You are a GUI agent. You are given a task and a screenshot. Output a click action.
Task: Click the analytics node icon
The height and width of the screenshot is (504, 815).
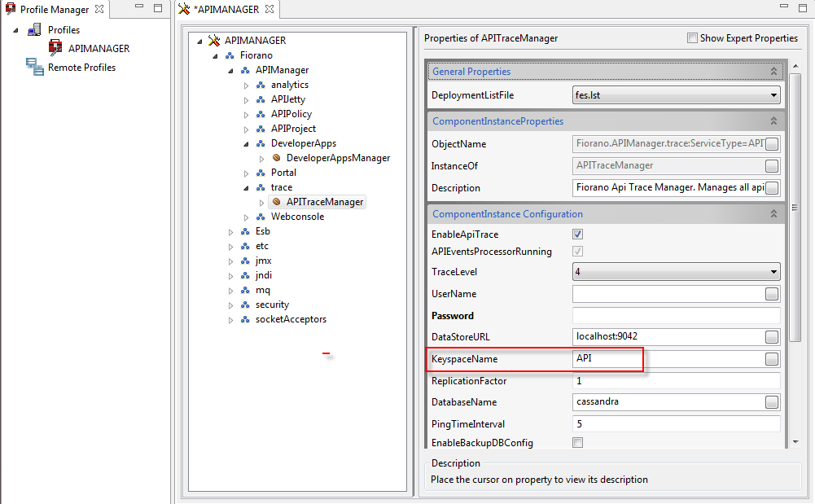point(261,85)
